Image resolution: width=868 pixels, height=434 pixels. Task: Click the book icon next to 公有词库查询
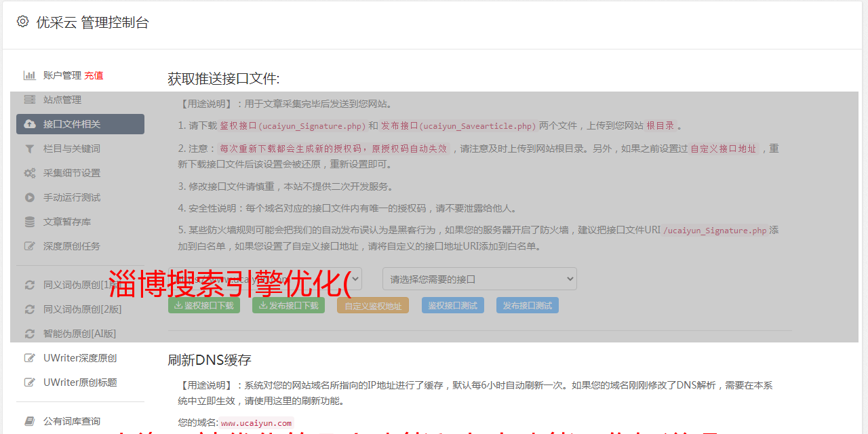coord(30,421)
